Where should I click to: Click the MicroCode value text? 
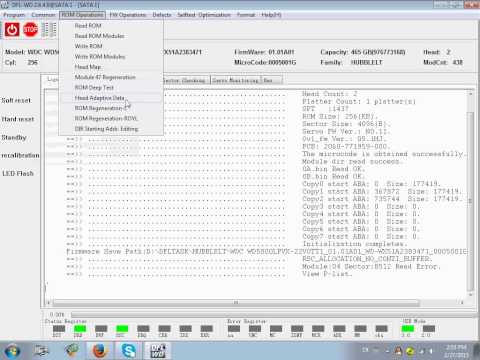point(282,62)
